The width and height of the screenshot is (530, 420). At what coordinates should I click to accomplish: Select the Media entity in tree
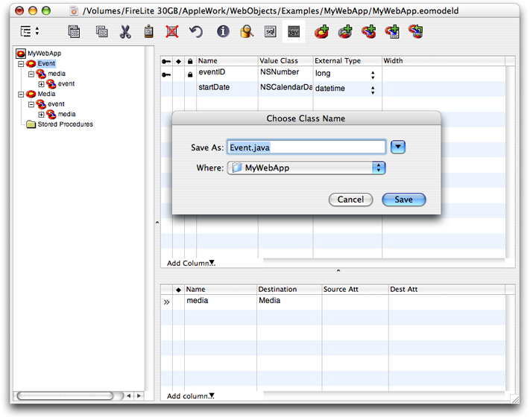click(x=46, y=94)
